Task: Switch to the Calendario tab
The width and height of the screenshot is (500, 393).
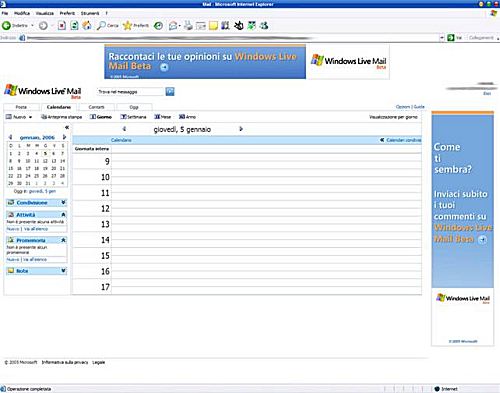Action: coord(59,107)
